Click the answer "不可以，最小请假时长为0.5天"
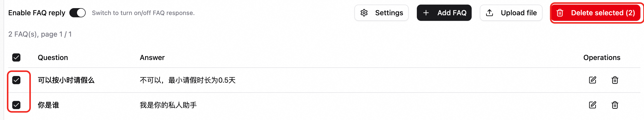This screenshot has width=644, height=120. point(188,80)
